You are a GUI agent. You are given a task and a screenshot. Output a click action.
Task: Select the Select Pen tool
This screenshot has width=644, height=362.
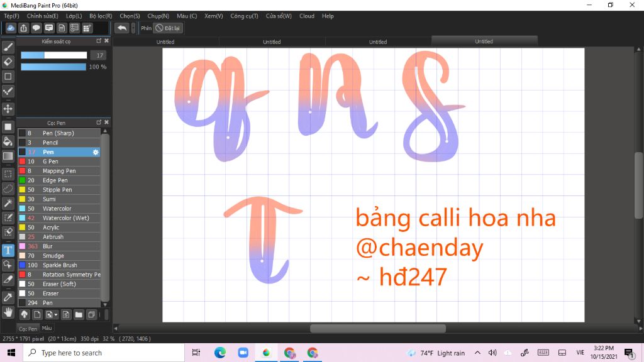pos(8,217)
